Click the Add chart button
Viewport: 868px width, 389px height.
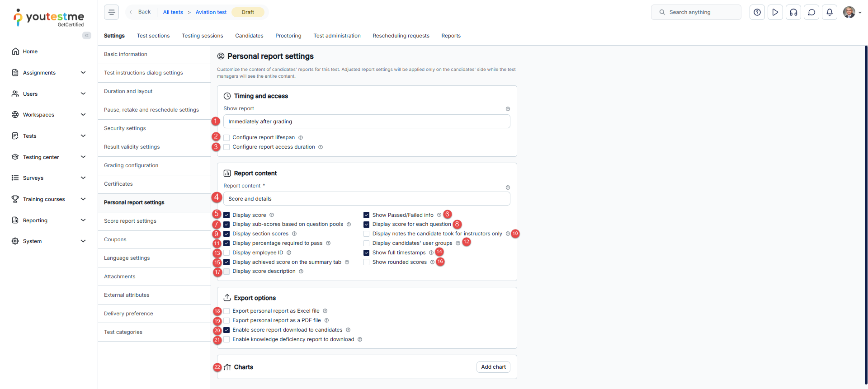point(493,367)
